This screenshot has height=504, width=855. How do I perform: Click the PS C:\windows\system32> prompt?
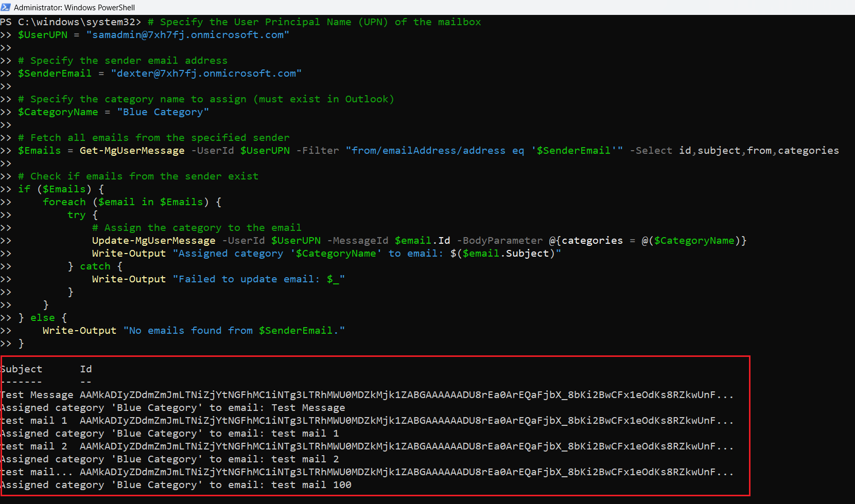(71, 22)
